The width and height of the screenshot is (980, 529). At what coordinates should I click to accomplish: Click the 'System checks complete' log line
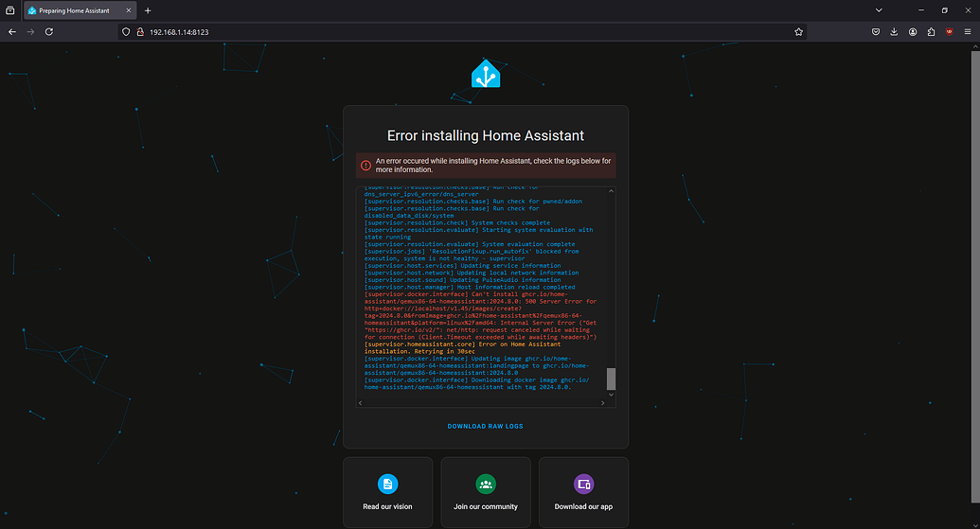(457, 222)
